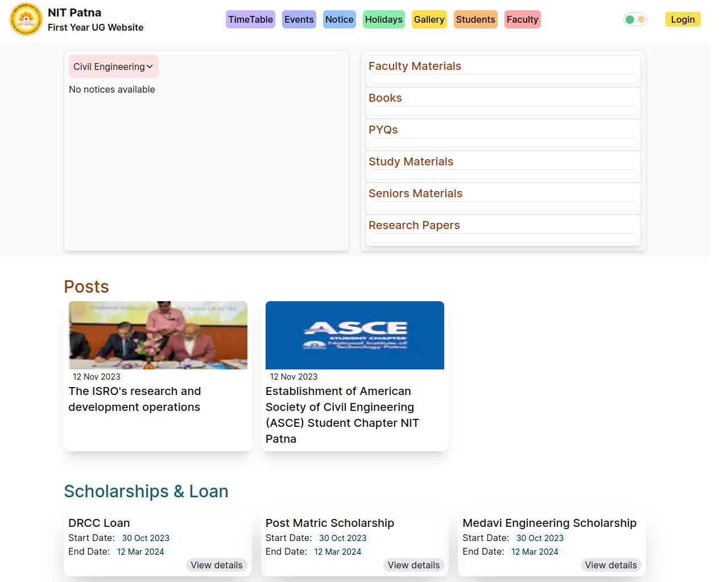Open the Civil Engineering branch dropdown
728x582 pixels.
[114, 66]
